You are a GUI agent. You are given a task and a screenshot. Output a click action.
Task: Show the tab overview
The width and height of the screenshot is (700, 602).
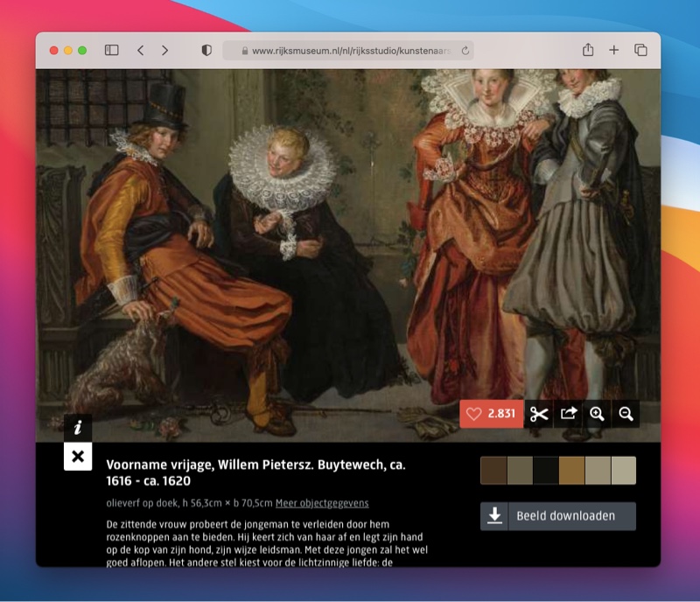640,50
